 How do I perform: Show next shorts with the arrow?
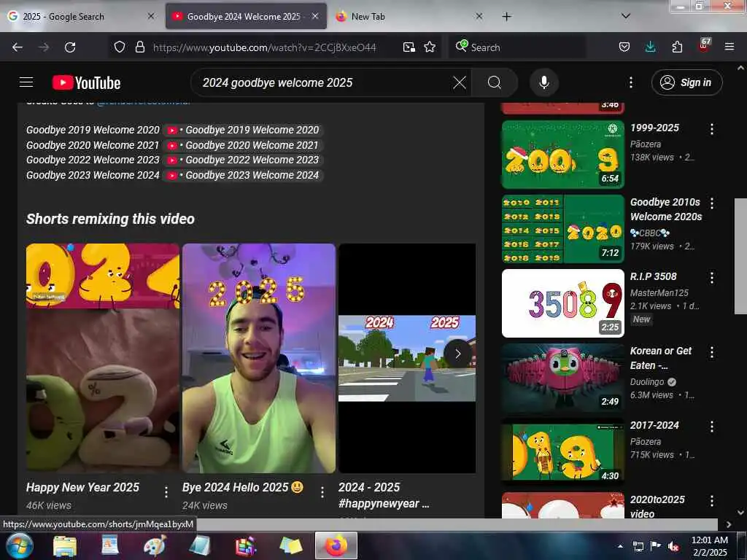tap(457, 354)
